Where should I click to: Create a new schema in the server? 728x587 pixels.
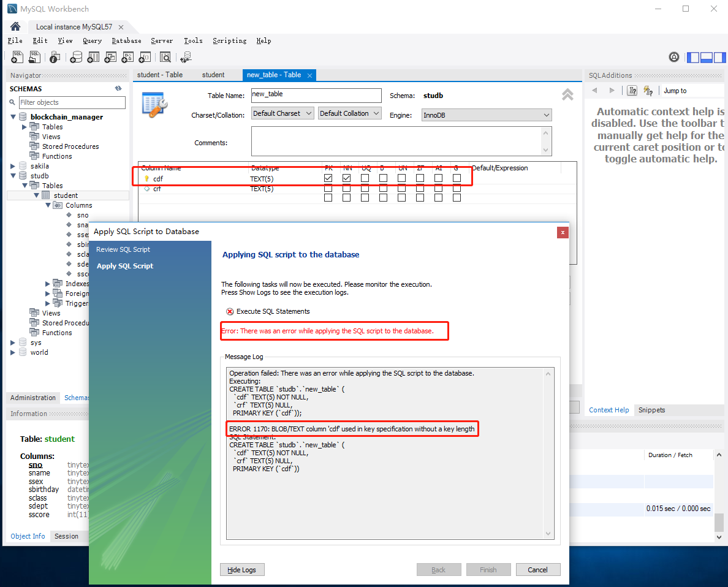click(x=76, y=56)
